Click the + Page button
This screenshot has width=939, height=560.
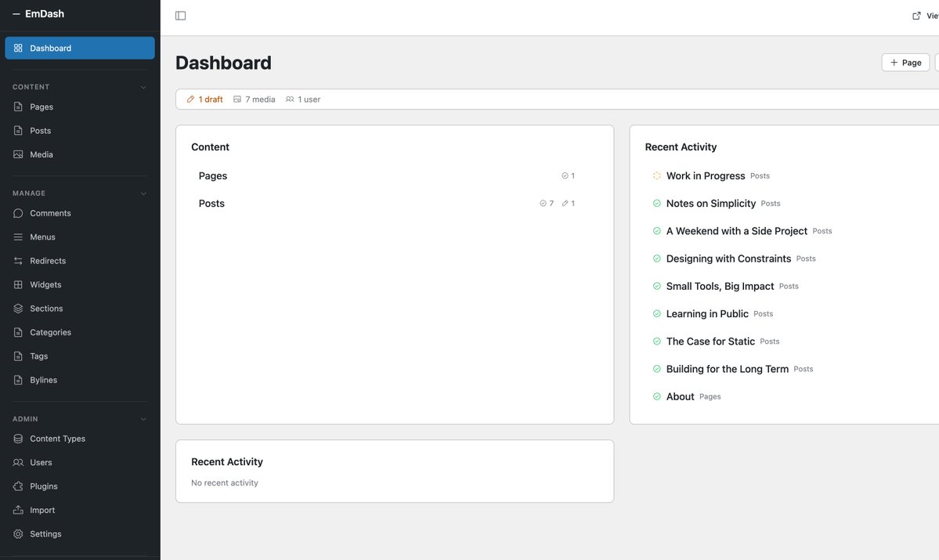click(905, 63)
